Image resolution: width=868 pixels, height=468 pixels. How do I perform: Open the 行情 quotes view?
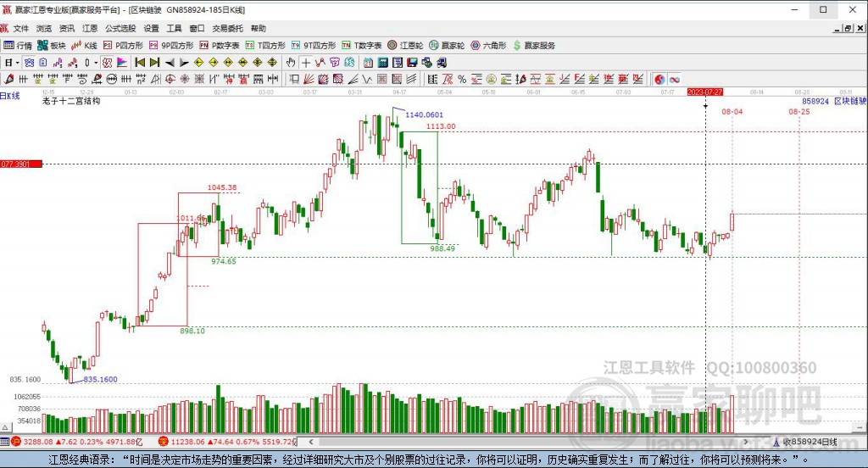[x=18, y=46]
